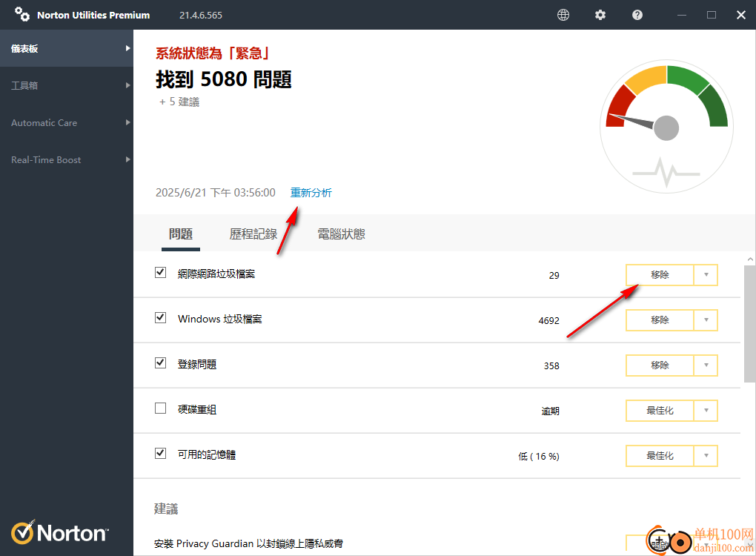Image resolution: width=756 pixels, height=556 pixels.
Task: Switch to the 電腦狀態 tab
Action: 341,234
